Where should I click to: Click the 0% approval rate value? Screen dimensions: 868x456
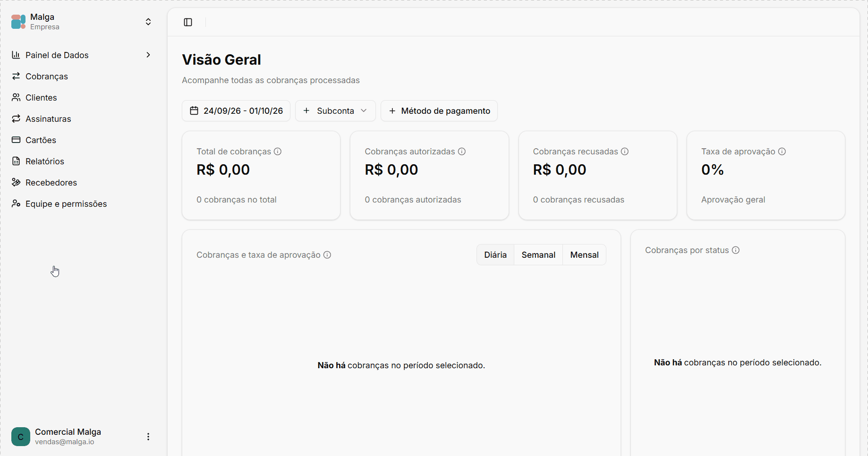(x=713, y=169)
